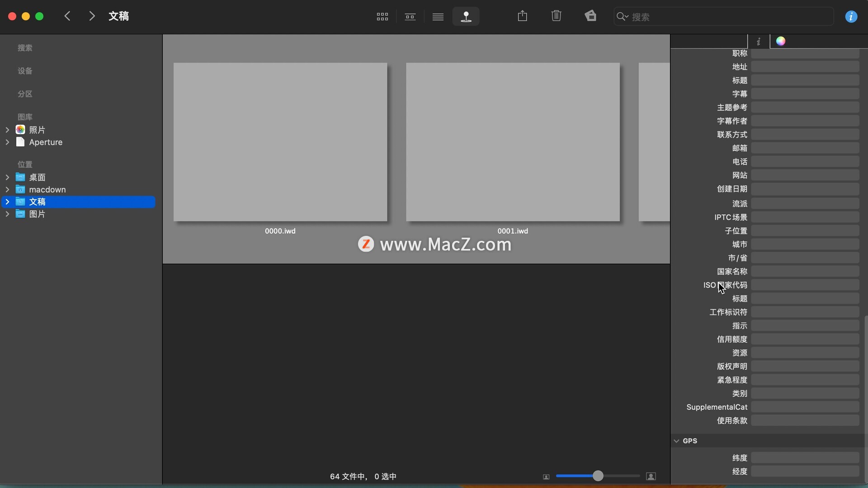Click the 分区 sidebar heading
The width and height of the screenshot is (868, 488).
(x=25, y=94)
